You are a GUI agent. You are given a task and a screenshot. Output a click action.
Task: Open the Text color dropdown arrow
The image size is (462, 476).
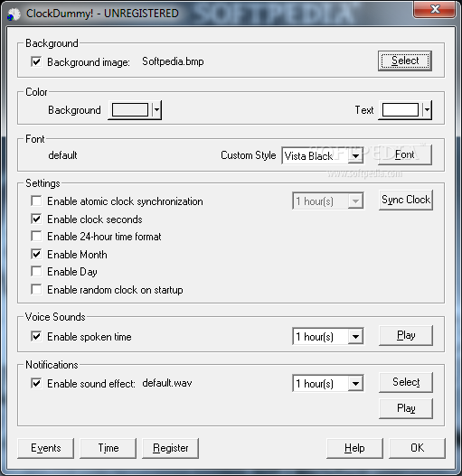click(x=427, y=109)
